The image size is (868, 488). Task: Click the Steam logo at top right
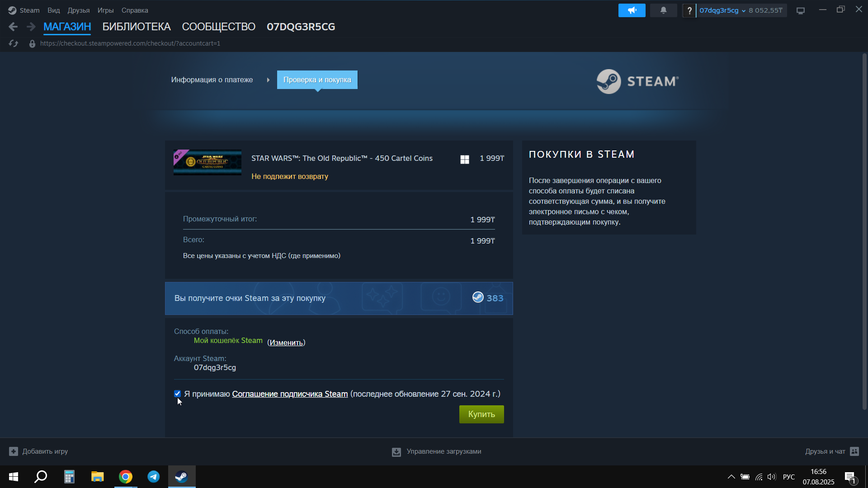pos(637,81)
